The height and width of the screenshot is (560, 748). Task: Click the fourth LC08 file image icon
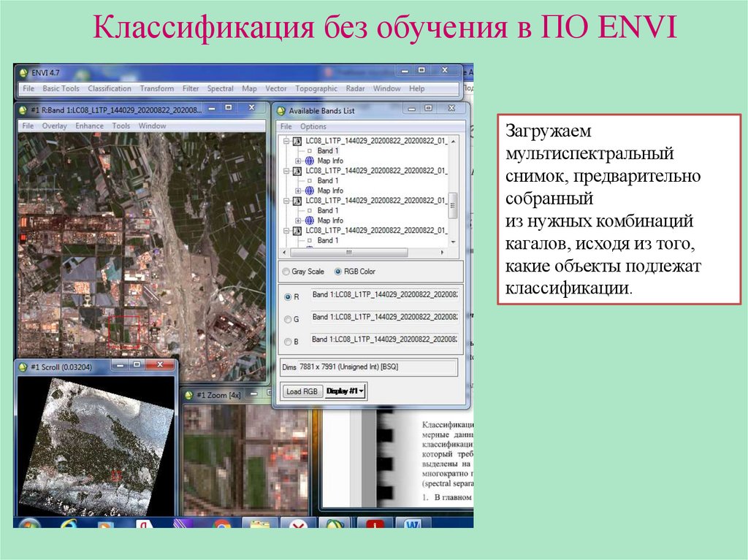click(297, 231)
